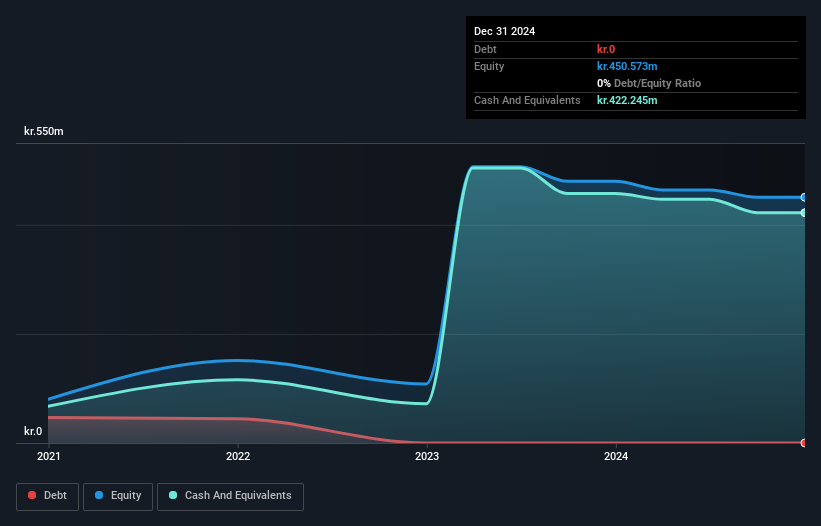Viewport: 821px width, 526px height.
Task: Click the kr.0 y-axis label
Action: (x=33, y=431)
